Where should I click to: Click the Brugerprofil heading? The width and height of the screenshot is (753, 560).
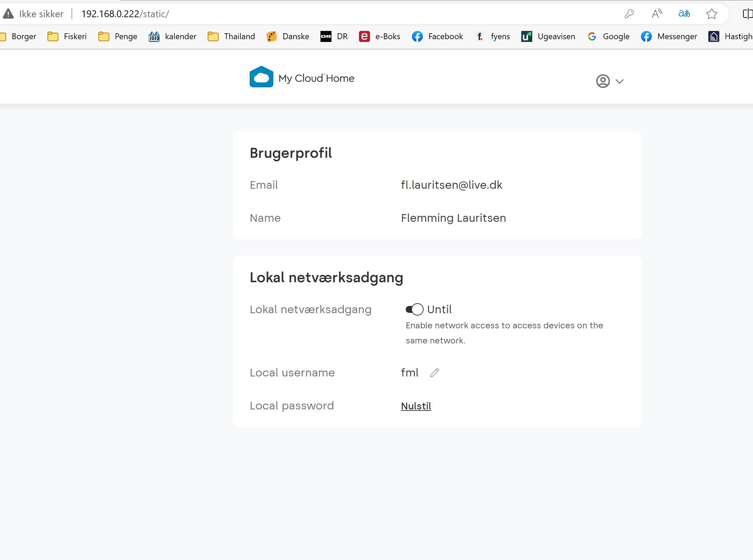coord(291,153)
